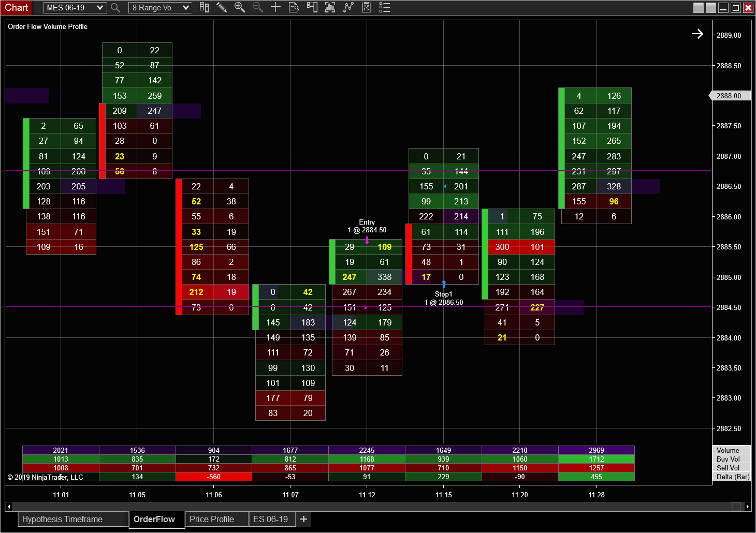Viewport: 756px width, 533px height.
Task: Click the right arrow to return to latest bar
Action: coord(697,34)
